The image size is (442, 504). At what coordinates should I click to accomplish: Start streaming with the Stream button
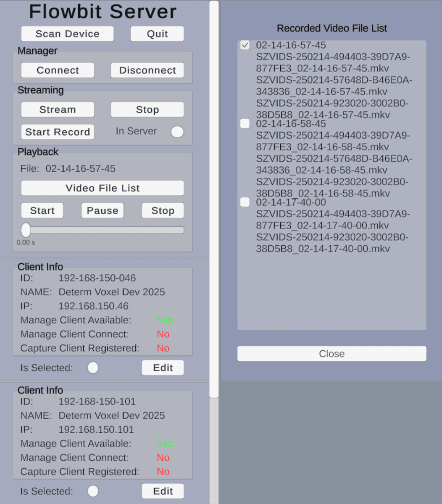58,110
